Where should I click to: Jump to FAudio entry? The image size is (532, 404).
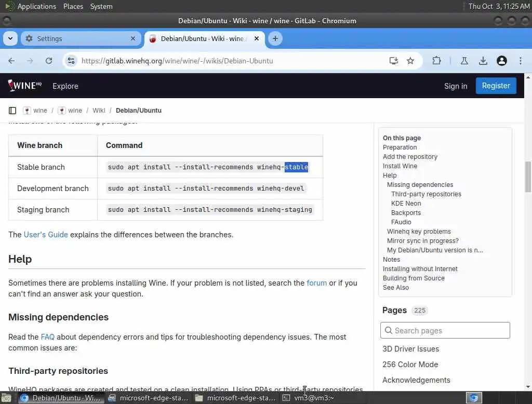[x=401, y=222]
